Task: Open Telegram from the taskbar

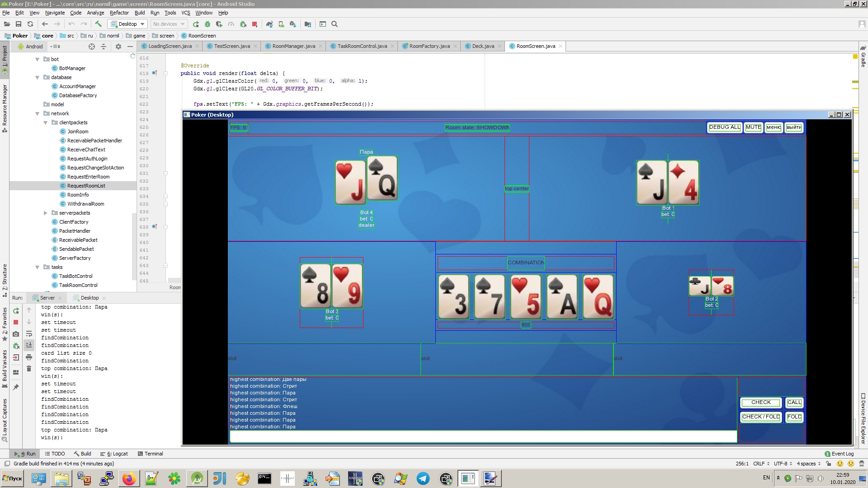Action: coord(423,479)
